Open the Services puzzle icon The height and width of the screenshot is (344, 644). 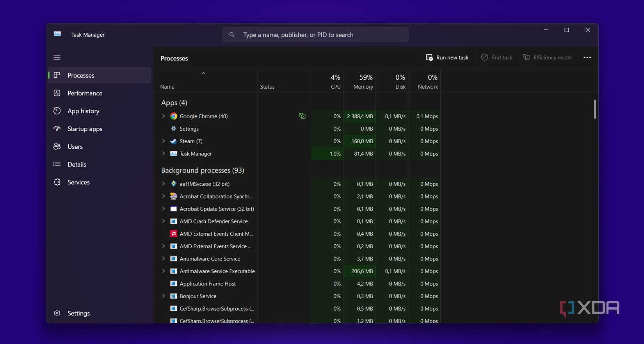57,182
